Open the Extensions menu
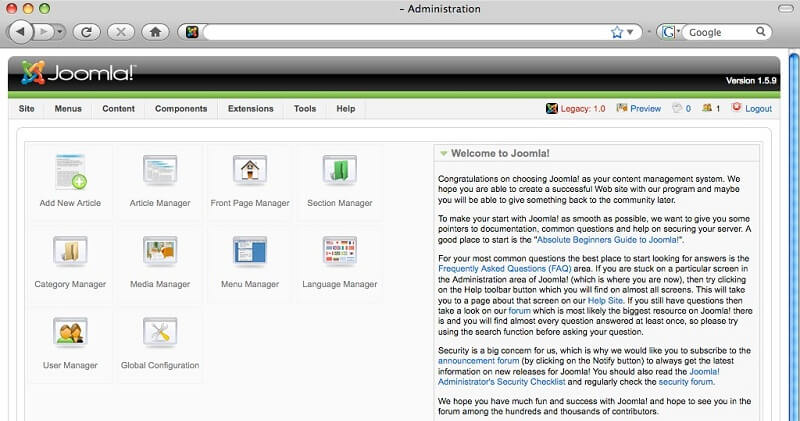This screenshot has height=421, width=800. [x=251, y=109]
